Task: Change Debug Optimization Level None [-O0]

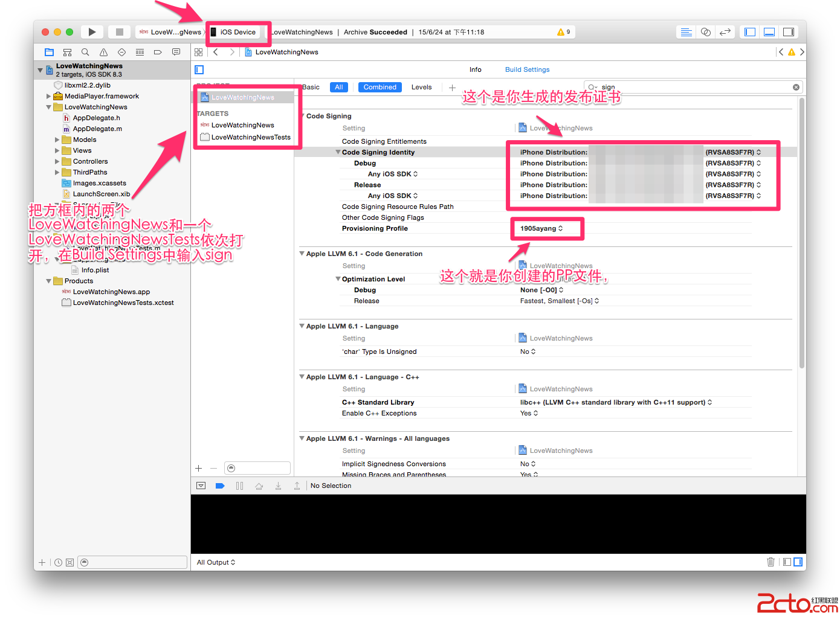Action: (542, 290)
